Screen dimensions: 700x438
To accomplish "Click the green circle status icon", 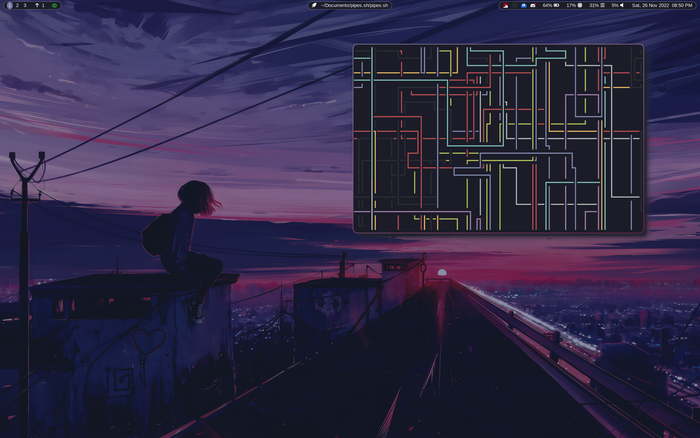I will point(54,5).
